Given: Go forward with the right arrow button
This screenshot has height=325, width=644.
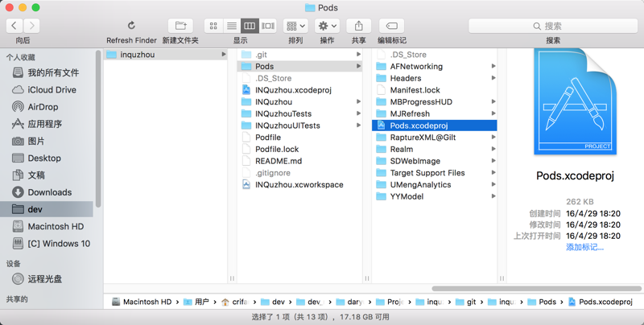Looking at the screenshot, I should tap(31, 26).
